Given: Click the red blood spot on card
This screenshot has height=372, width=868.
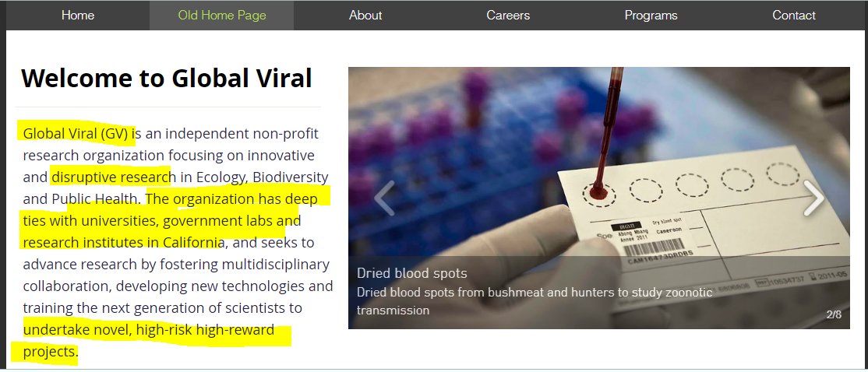Looking at the screenshot, I should tap(598, 191).
